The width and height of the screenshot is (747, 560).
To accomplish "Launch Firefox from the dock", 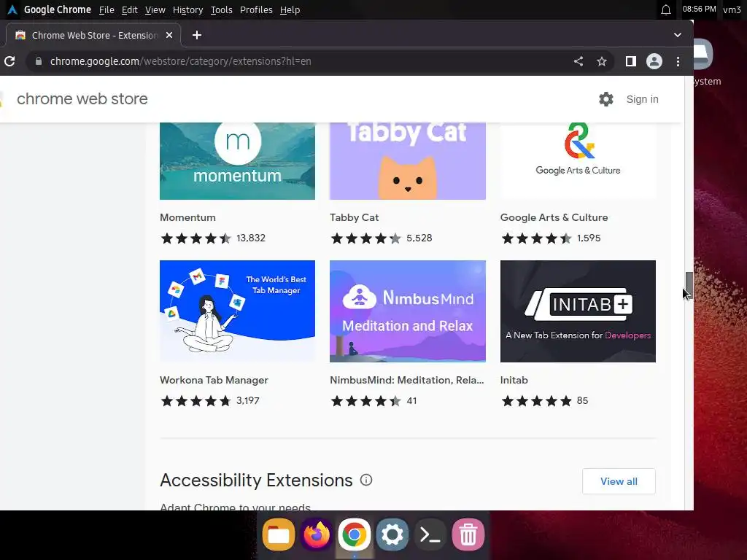I will 317,534.
